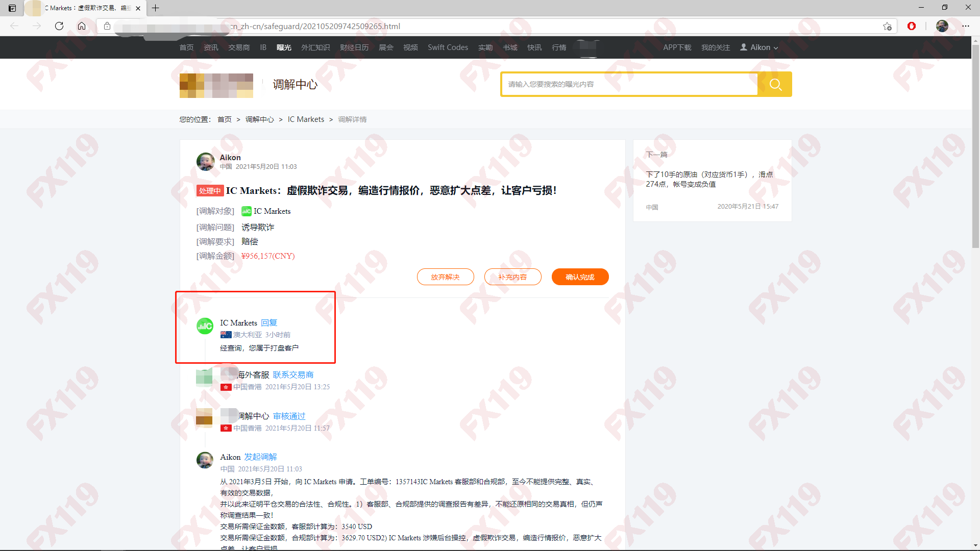Screen dimensions: 980x551
Task: Click 我的关注 link
Action: point(716,47)
